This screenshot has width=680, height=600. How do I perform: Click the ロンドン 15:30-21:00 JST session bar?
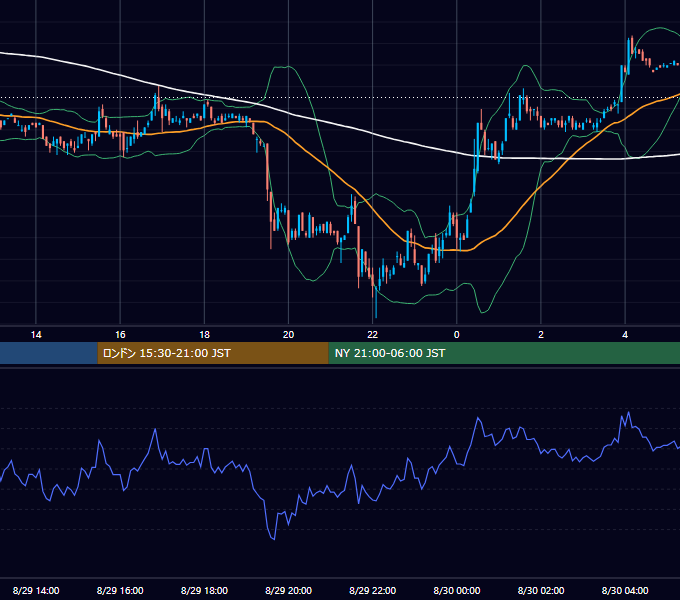point(213,353)
